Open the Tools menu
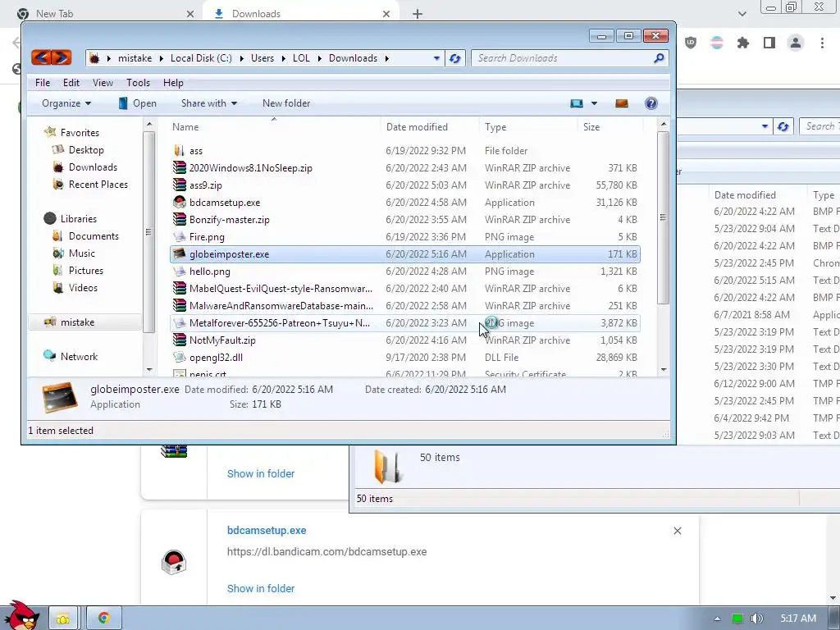840x630 pixels. point(138,83)
